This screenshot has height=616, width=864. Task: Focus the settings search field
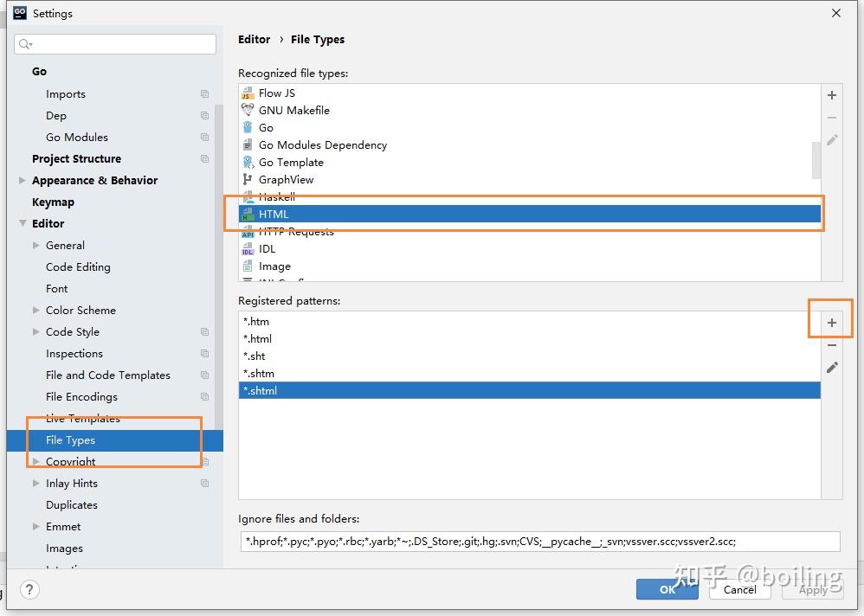click(115, 44)
